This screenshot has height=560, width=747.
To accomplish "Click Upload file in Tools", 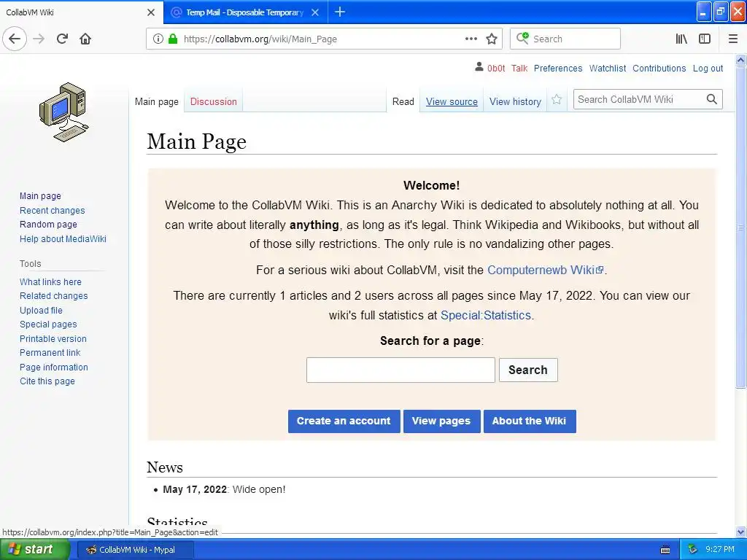I will pos(41,310).
